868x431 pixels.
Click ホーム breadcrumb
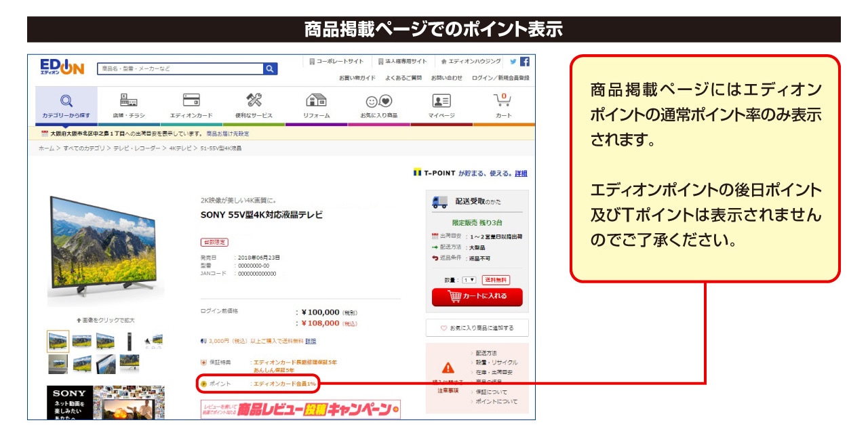click(46, 148)
